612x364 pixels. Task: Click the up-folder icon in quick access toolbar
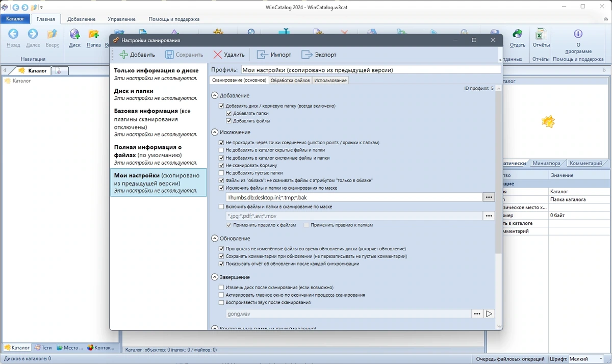33,7
